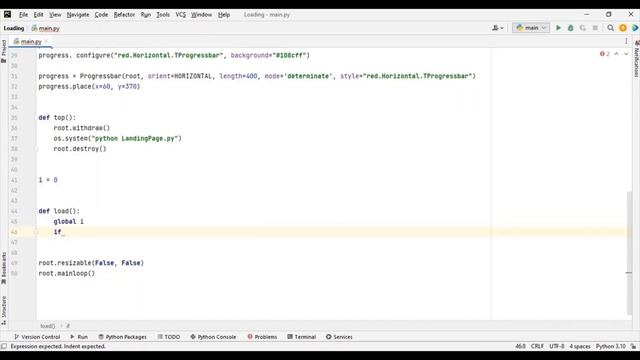Click line number 44 in gutter
This screenshot has width=640, height=360.
point(14,211)
